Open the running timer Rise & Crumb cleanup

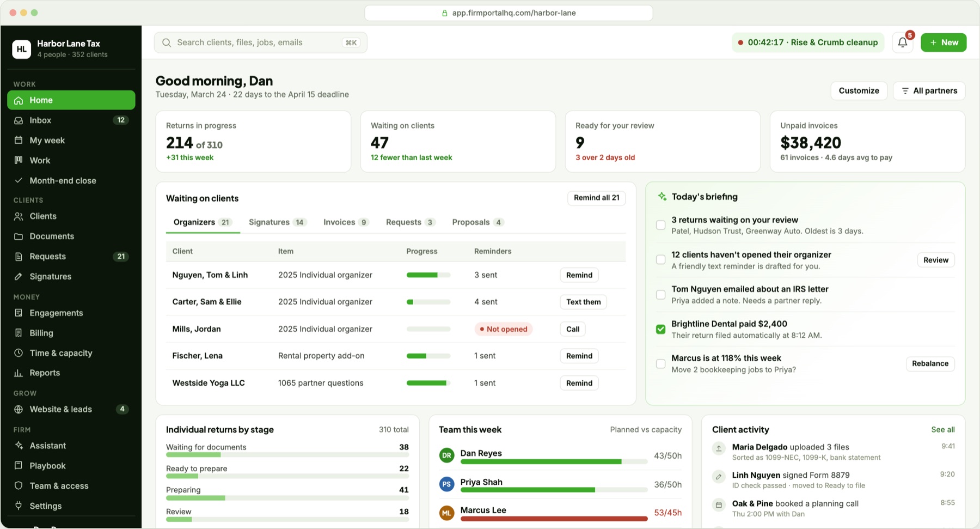[807, 42]
